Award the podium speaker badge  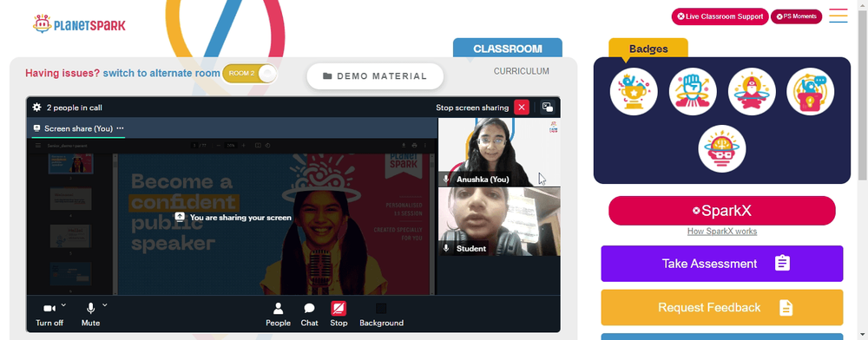[811, 92]
